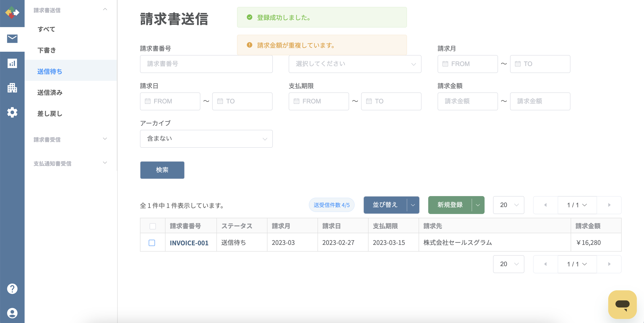The height and width of the screenshot is (323, 644).
Task: Go to next page in top pagination
Action: (609, 205)
